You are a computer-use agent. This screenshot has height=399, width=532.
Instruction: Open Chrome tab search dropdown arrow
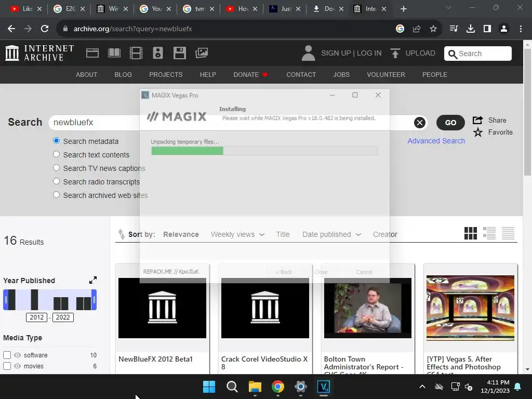[x=448, y=7]
